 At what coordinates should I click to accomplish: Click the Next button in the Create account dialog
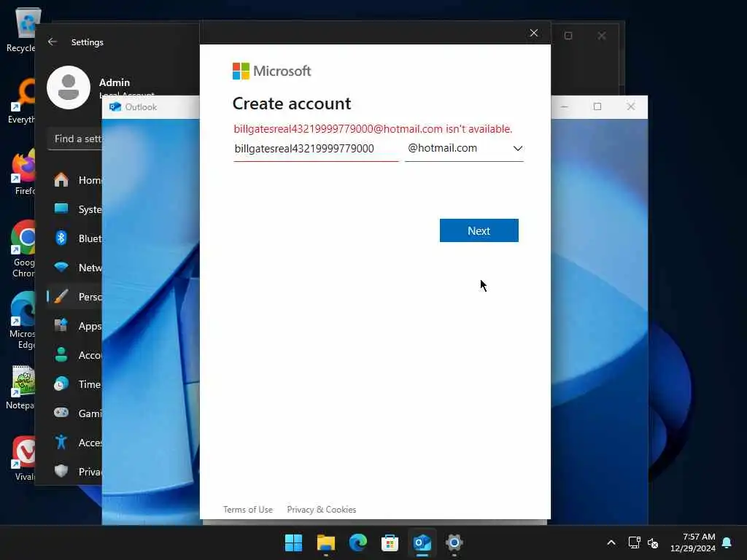point(479,230)
